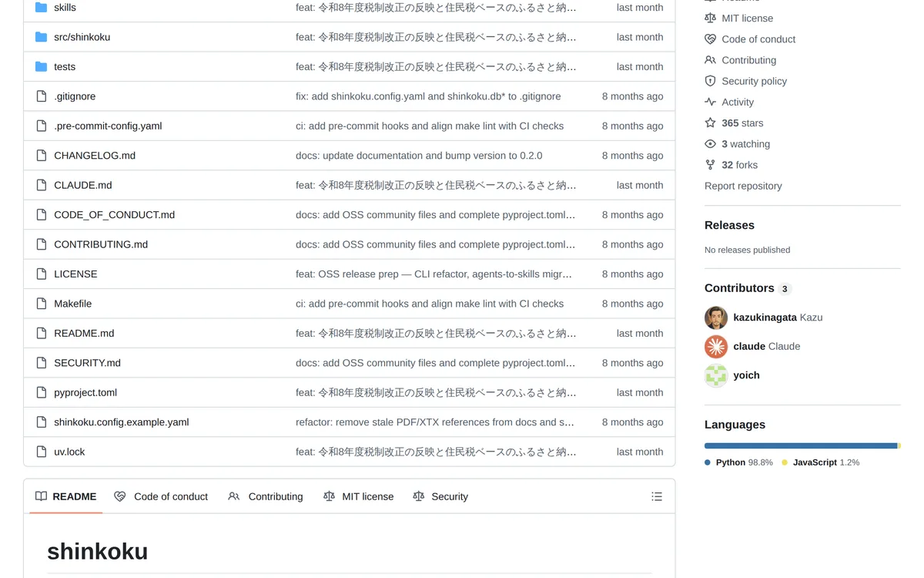Click the scale icon beside MIT license in sidebar
Image resolution: width=924 pixels, height=578 pixels.
tap(710, 18)
